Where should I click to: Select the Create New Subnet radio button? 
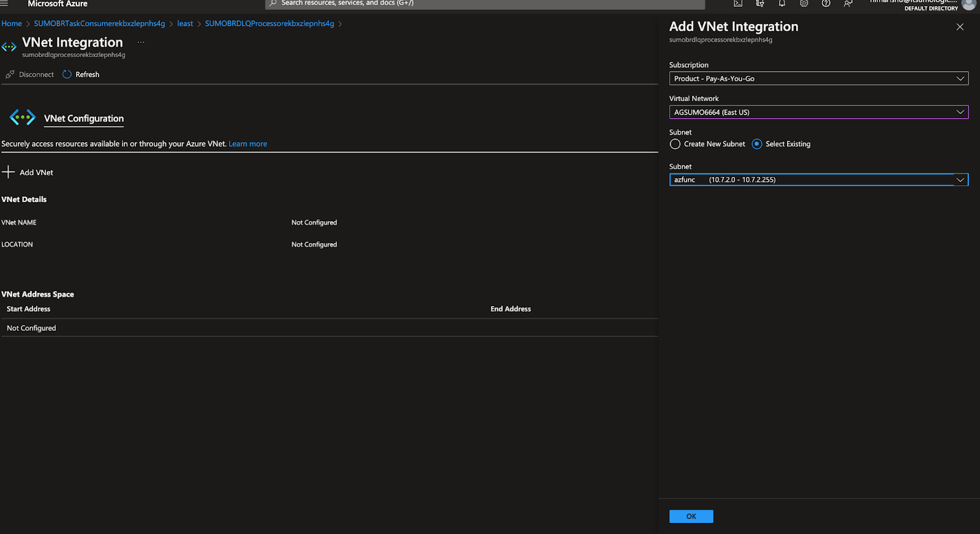[675, 144]
